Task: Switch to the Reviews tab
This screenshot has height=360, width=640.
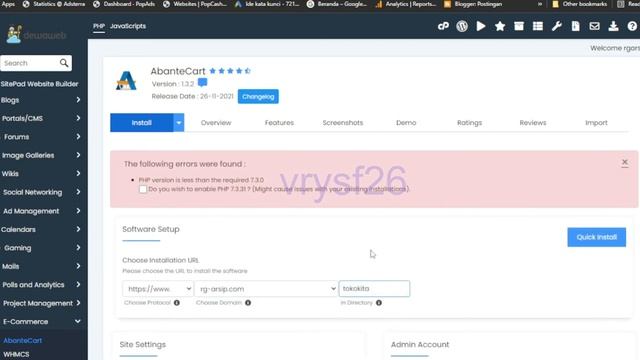Action: (x=533, y=122)
